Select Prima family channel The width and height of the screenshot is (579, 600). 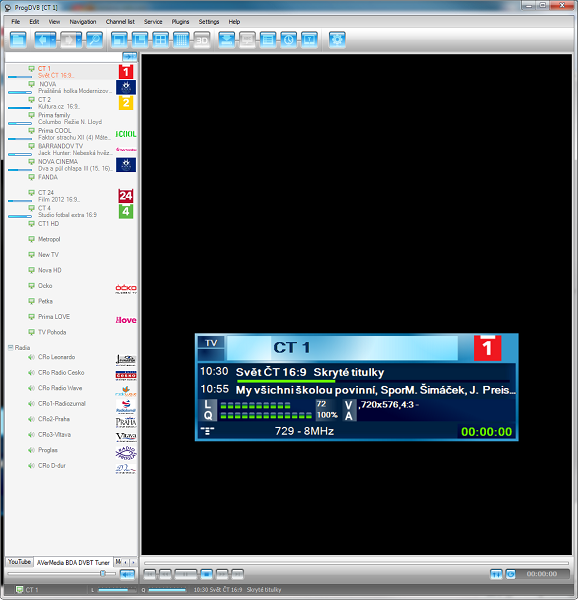point(72,118)
